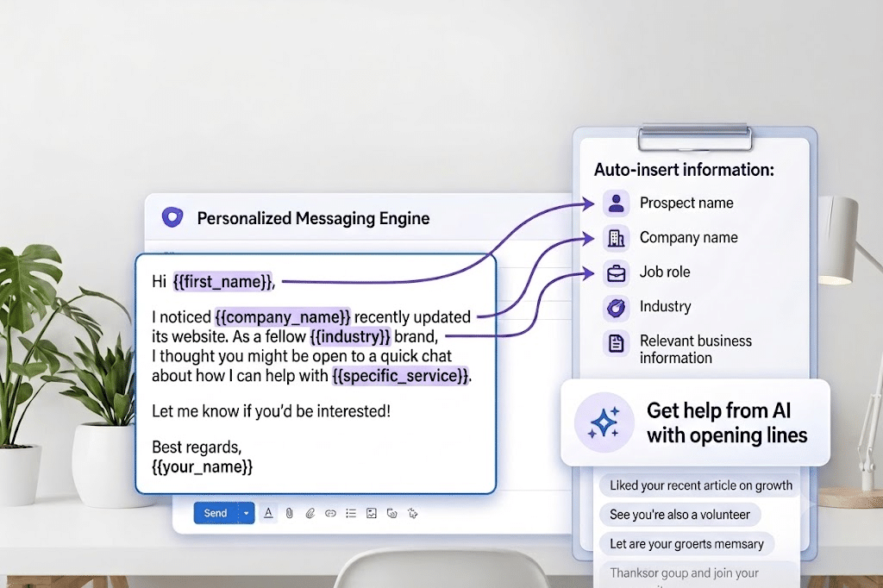Choose 'See you're also a volunteer' suggestion
This screenshot has width=883, height=588.
point(679,515)
